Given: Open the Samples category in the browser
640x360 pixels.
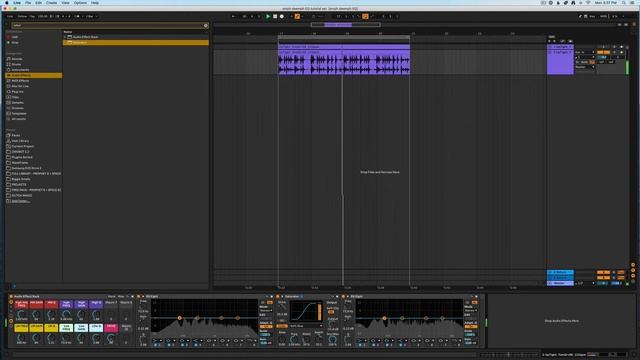Looking at the screenshot, I should click(x=18, y=102).
